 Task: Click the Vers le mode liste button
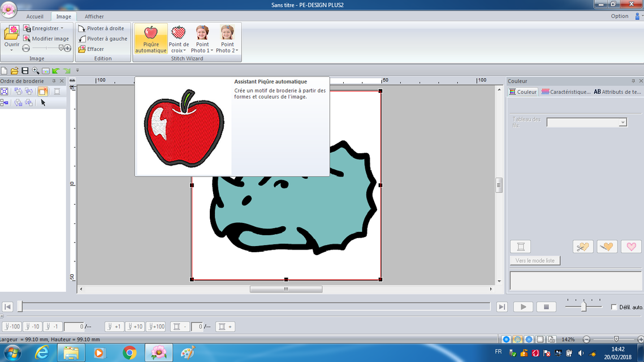535,261
